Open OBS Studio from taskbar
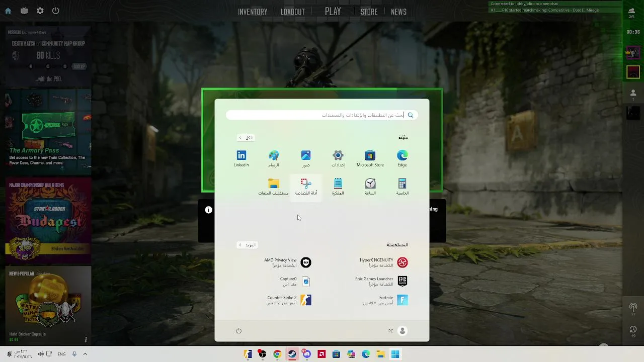This screenshot has height=362, width=644. (262, 354)
